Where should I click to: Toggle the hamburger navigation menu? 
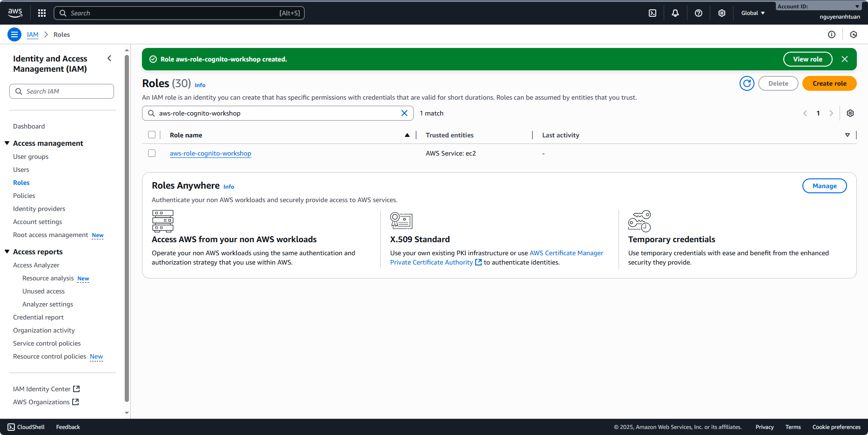pos(14,34)
